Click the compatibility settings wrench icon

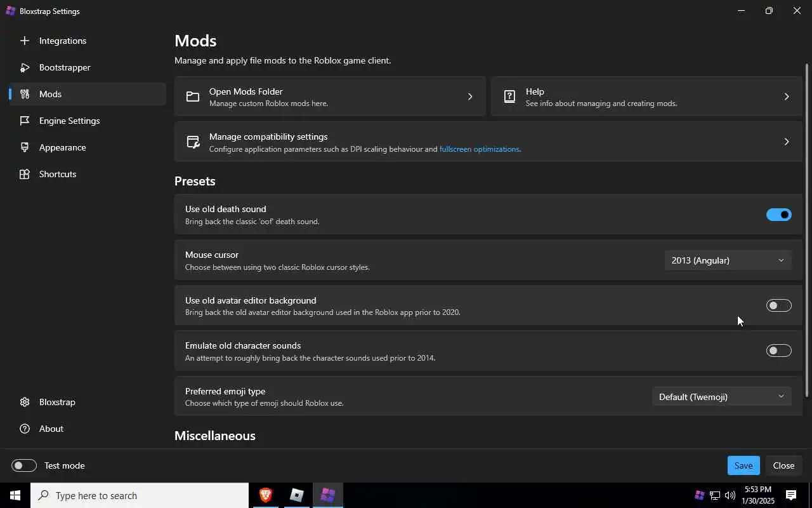click(193, 142)
